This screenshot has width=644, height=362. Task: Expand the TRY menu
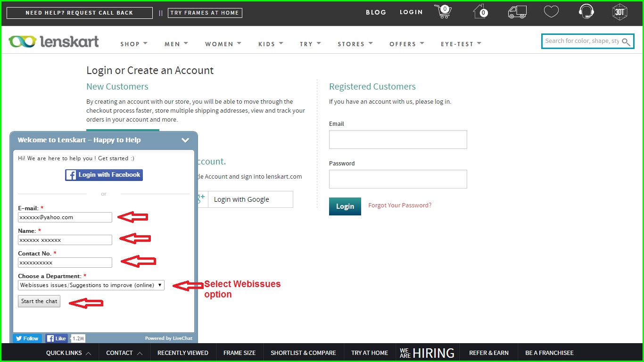(x=311, y=44)
